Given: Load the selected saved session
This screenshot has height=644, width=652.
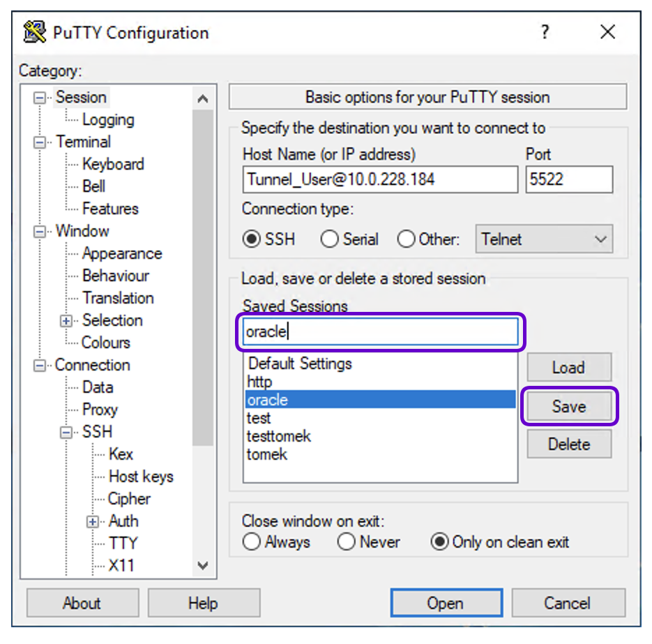Looking at the screenshot, I should coord(569,368).
